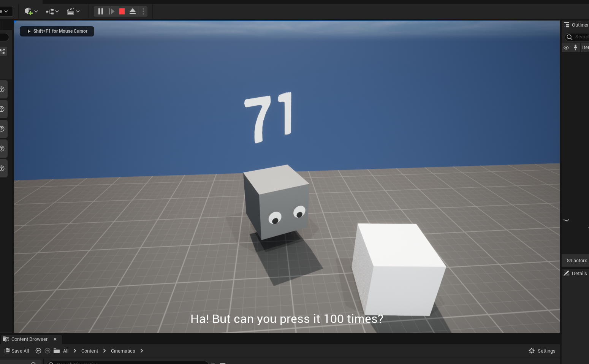Select the Content Browser tab
589x364 pixels.
coord(29,339)
